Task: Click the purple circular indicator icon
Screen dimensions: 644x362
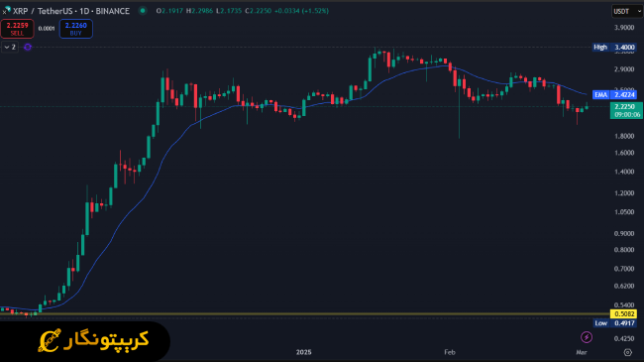Action: pyautogui.click(x=28, y=48)
